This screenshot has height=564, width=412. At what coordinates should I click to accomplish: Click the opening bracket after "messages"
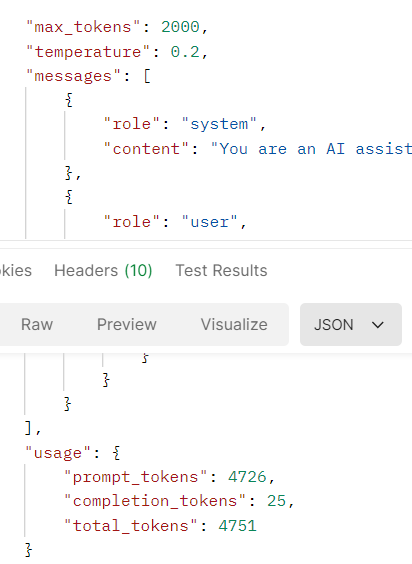pyautogui.click(x=147, y=77)
